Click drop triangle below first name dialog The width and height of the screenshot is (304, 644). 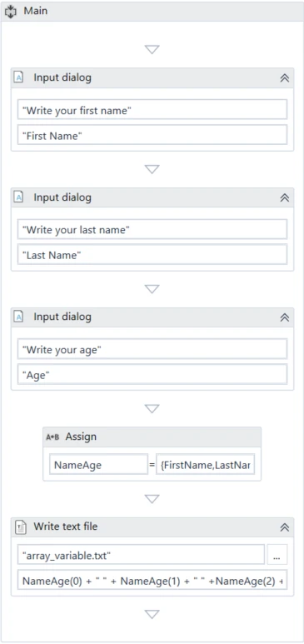click(x=152, y=169)
